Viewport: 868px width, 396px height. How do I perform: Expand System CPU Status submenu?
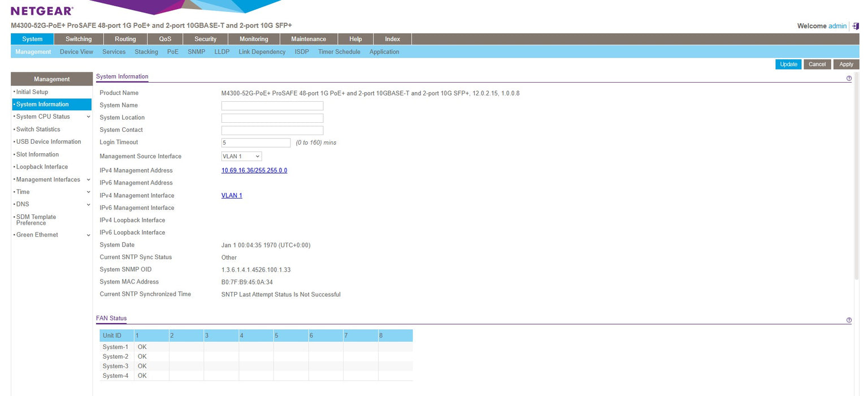88,117
